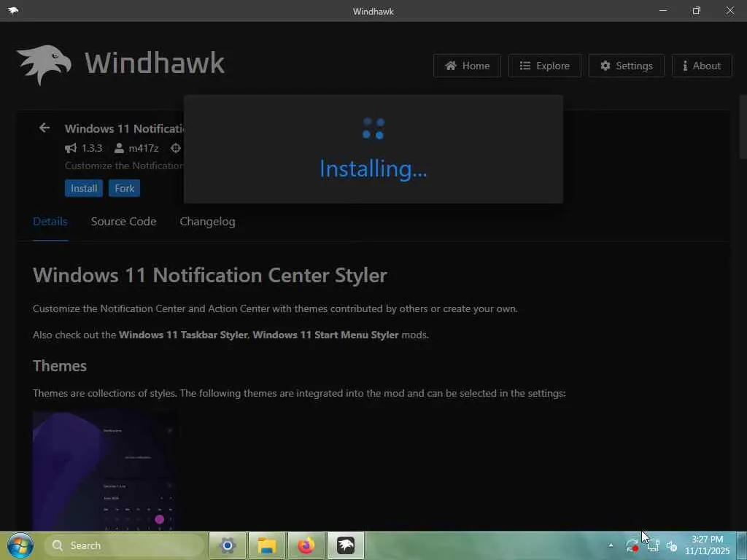The image size is (747, 560).
Task: Click the theme preview thumbnail image
Action: pos(105,471)
